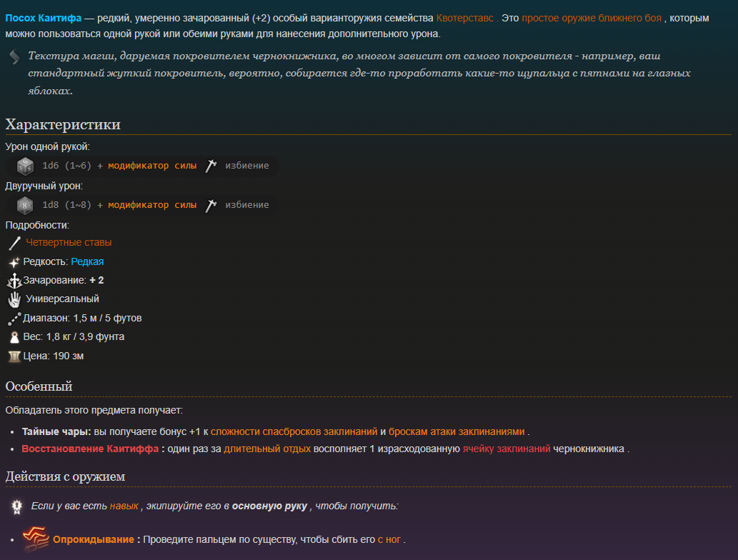This screenshot has height=560, width=738.
Task: Open броскам атаки заклинаниями link
Action: coord(457,432)
